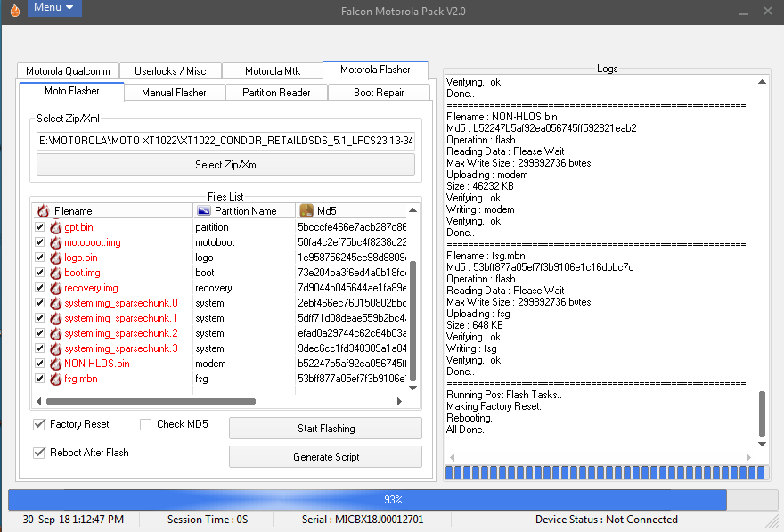Click the 'Session Time : 0S' status entry
Viewport: 784px width, 532px height.
pos(208,520)
